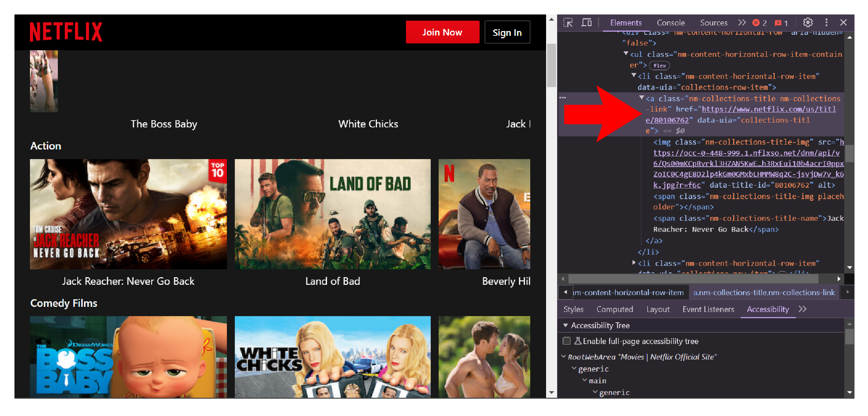Select the nm-content-horizontal-row-item breadcrumb
The height and width of the screenshot is (416, 868).
[629, 292]
